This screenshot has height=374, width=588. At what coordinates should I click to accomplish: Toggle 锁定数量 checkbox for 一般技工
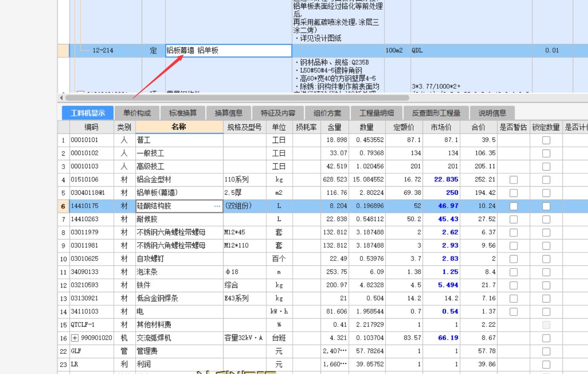[x=546, y=153]
